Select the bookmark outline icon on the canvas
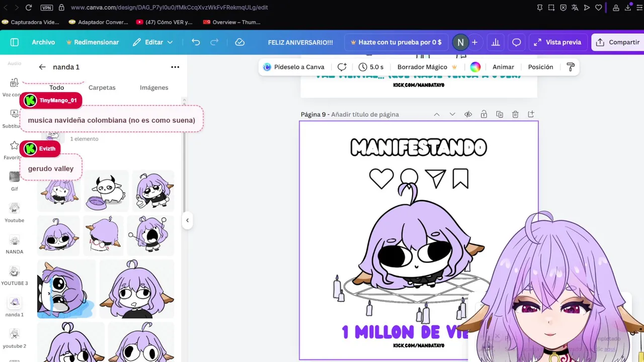Screen dimensions: 644x362 coord(460,178)
